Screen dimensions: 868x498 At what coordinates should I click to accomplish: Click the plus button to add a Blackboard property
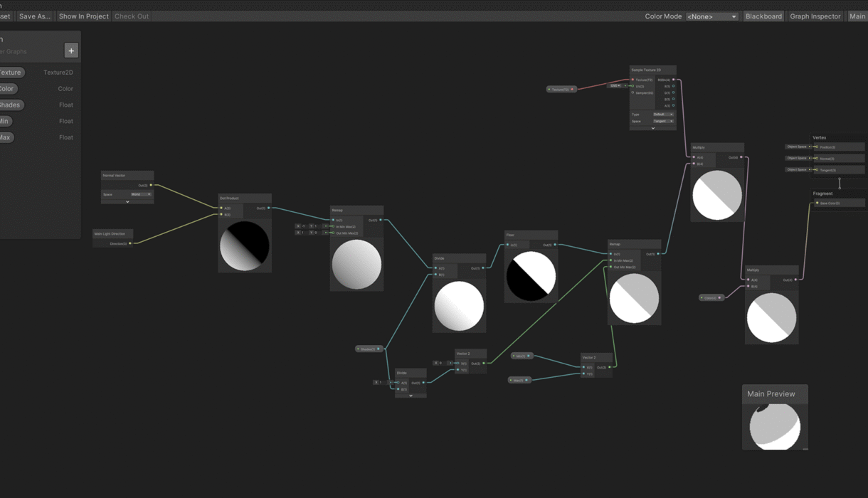(71, 51)
